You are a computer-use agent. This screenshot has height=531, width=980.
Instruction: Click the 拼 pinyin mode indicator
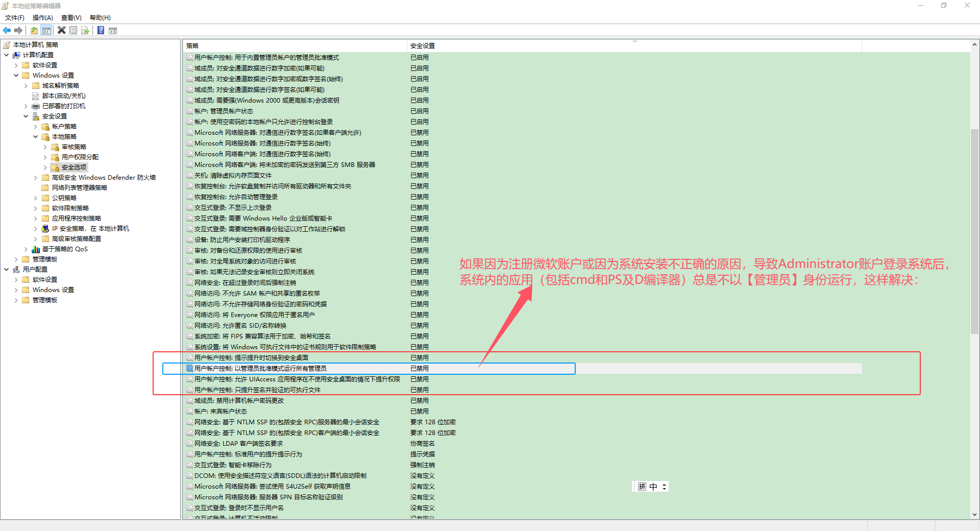[642, 486]
